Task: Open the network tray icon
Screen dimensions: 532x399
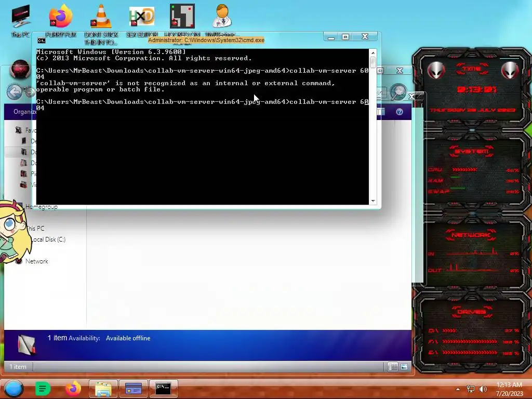Action: tap(470, 389)
